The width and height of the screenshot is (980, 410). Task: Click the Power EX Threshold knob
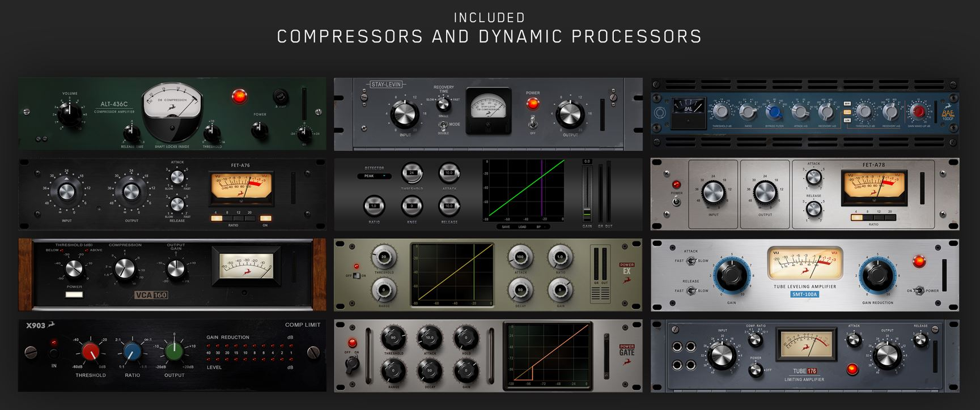pyautogui.click(x=384, y=258)
